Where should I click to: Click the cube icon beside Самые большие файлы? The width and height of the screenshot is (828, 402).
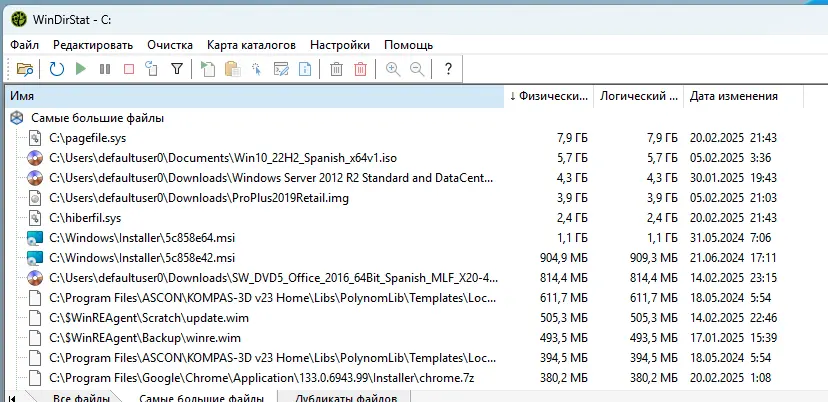coord(17,118)
